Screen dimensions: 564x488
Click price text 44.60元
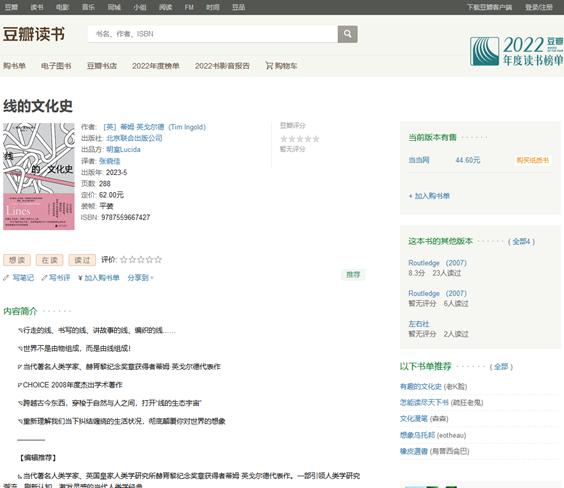(x=468, y=160)
